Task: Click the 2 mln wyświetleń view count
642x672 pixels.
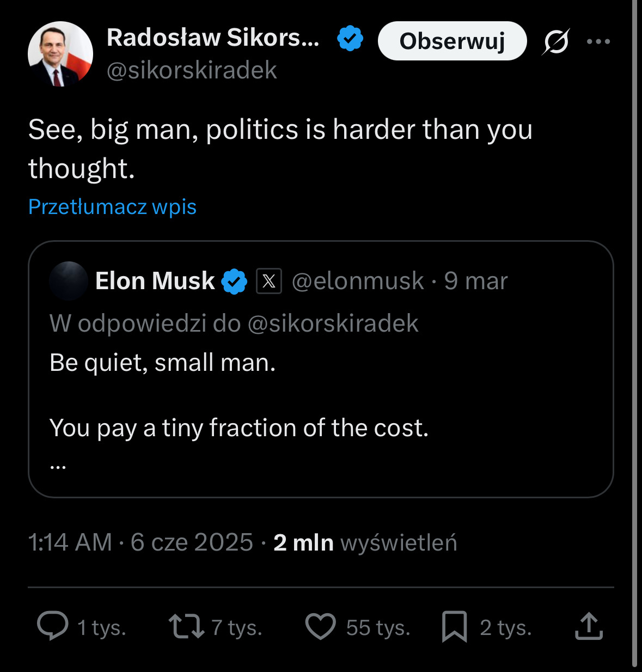Action: pyautogui.click(x=365, y=542)
